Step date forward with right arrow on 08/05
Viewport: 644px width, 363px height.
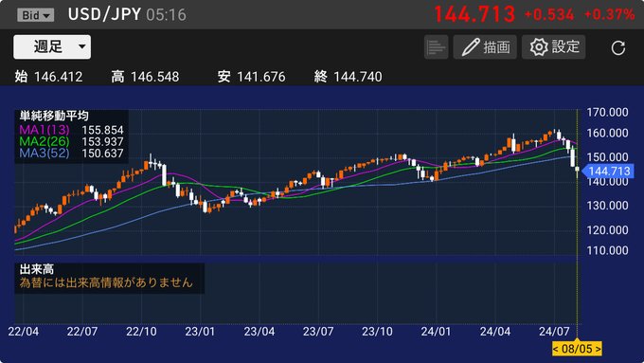tap(598, 349)
